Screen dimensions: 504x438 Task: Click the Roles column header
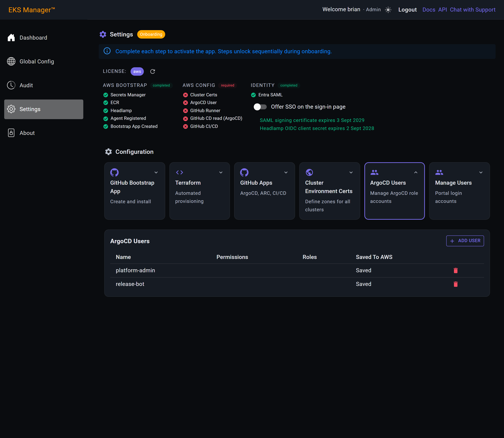pyautogui.click(x=310, y=257)
